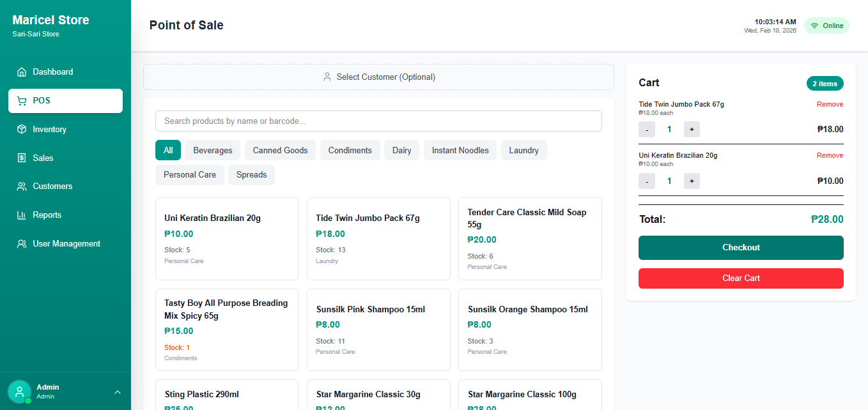Decrease Tide Twin Jumbo Pack quantity in cart
Screen dimensions: 868x410
coord(647,130)
